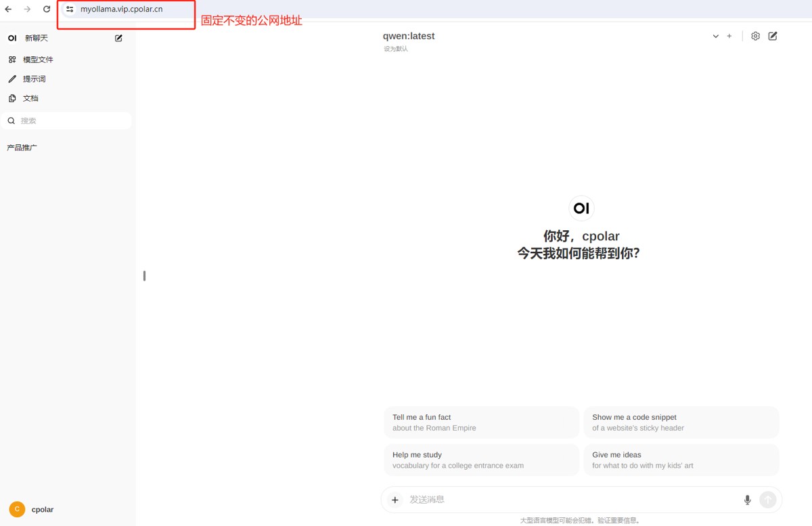
Task: Open the 新聊天 new chat item
Action: tap(37, 38)
